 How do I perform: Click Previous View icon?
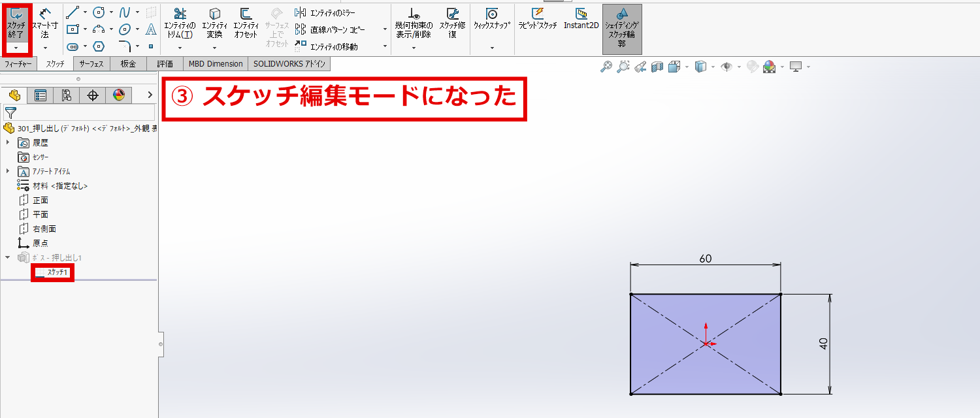point(640,67)
